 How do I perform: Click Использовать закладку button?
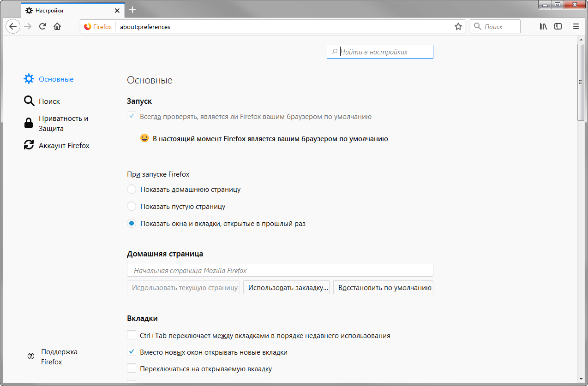pos(286,287)
